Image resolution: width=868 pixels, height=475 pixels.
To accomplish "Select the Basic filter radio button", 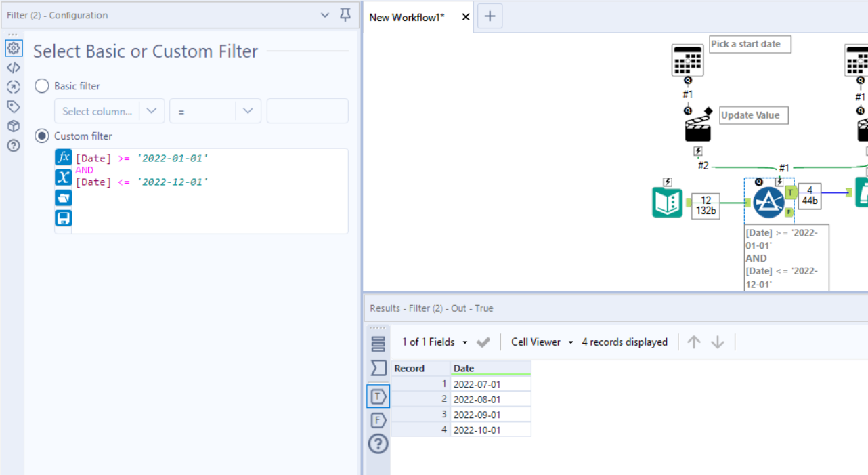I will click(41, 86).
